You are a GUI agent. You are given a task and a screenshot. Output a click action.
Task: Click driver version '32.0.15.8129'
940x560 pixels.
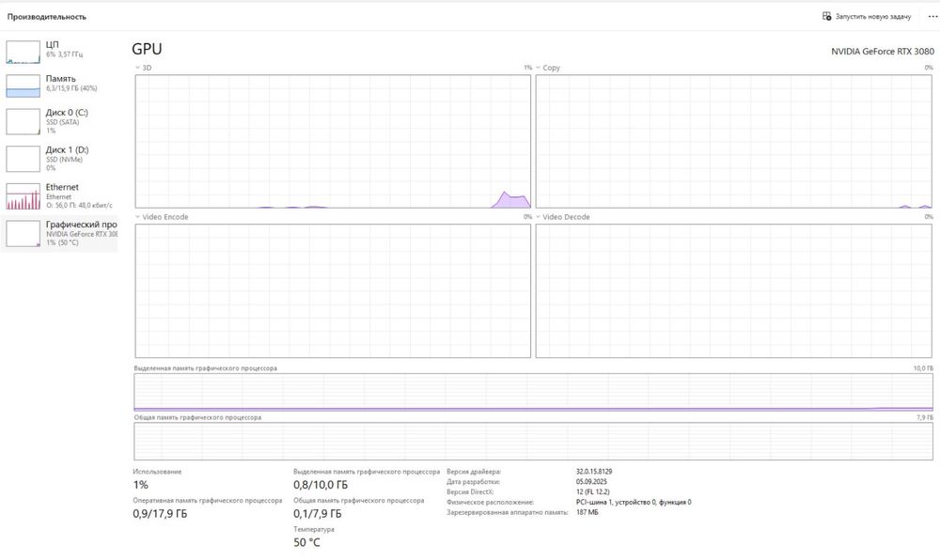594,472
